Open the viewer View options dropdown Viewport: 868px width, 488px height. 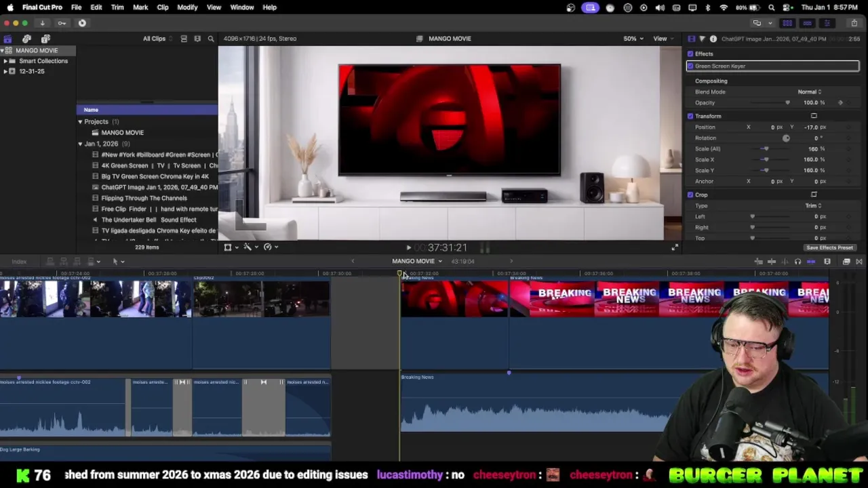[x=663, y=39]
